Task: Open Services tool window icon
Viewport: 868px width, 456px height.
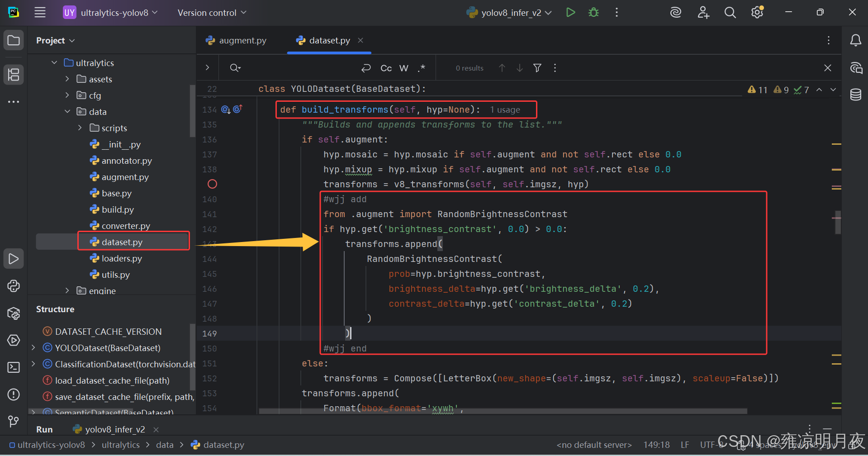Action: (14, 340)
